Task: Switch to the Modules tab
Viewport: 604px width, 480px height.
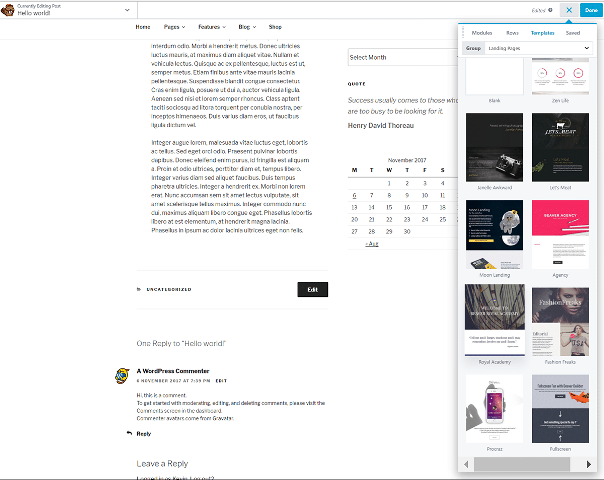Action: 482,33
